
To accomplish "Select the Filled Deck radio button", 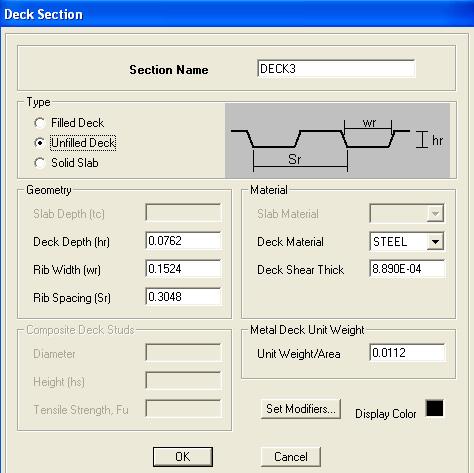I will (x=40, y=123).
